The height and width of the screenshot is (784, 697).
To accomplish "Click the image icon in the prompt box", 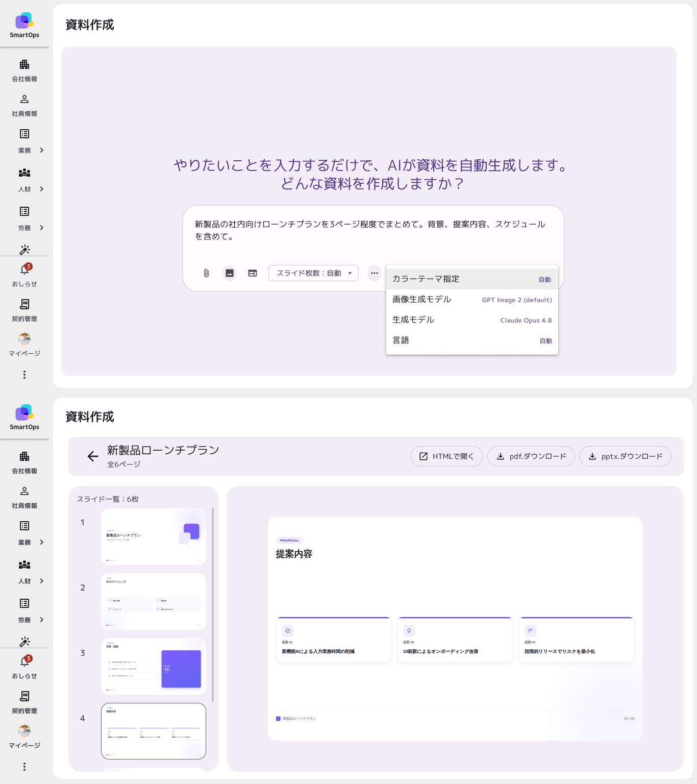I will point(230,273).
